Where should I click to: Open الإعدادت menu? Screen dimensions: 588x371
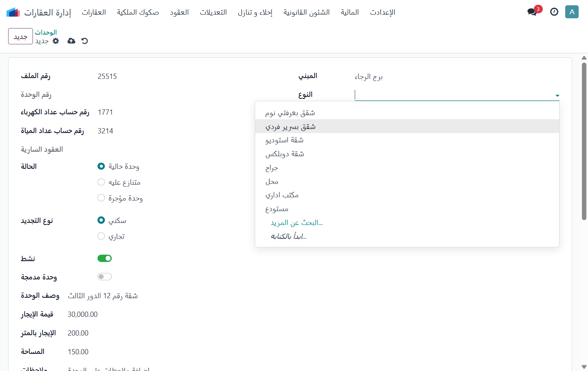click(382, 12)
